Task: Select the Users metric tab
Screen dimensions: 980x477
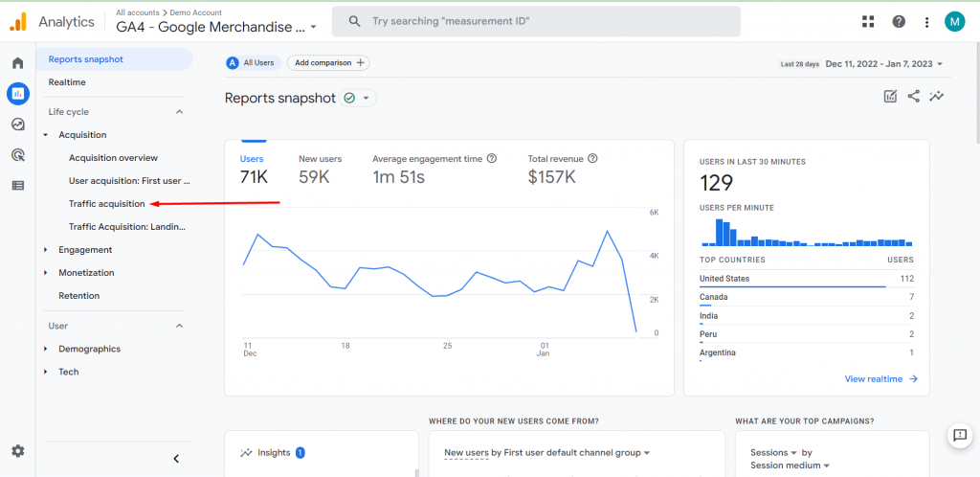Action: point(254,169)
